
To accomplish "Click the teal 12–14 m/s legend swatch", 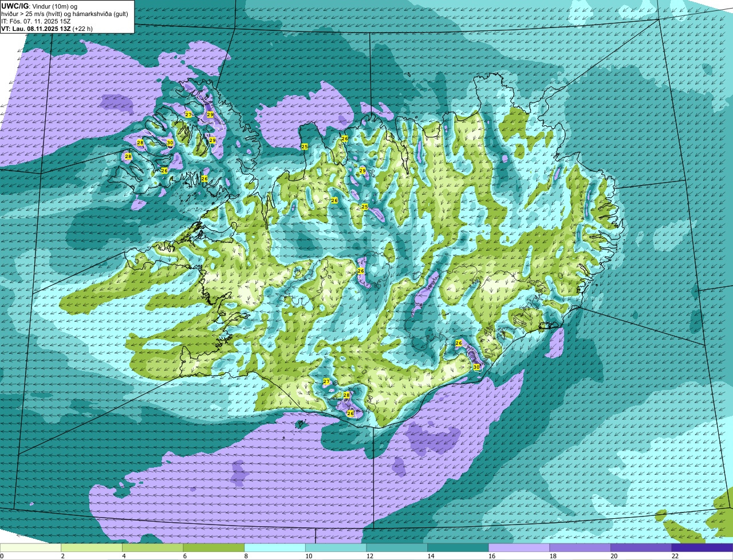I will (397, 547).
